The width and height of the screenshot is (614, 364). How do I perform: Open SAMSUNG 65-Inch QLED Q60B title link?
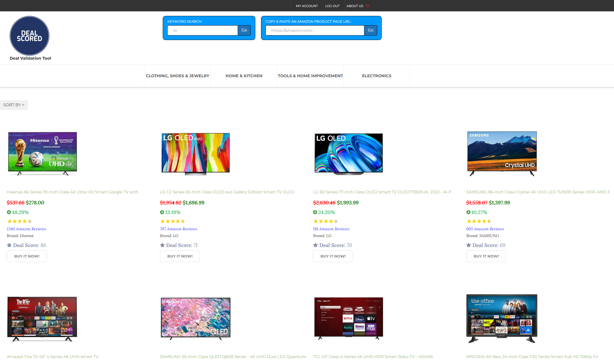coord(233,357)
